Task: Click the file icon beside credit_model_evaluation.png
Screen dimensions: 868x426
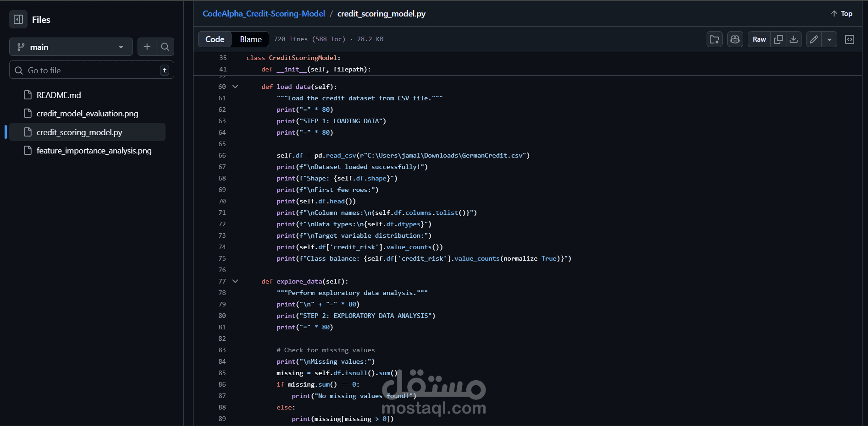Action: point(28,113)
